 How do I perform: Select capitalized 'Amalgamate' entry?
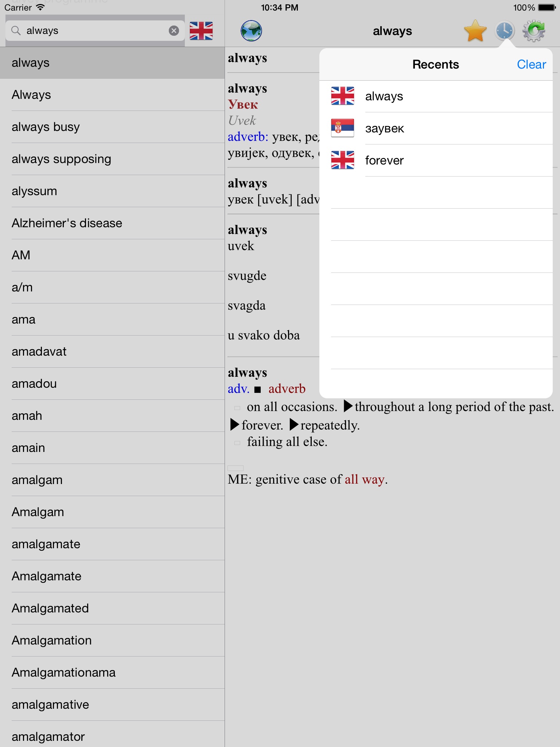[x=112, y=576]
